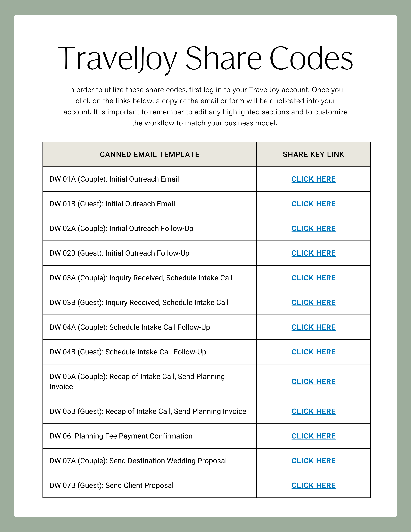Image resolution: width=411 pixels, height=532 pixels.
Task: Open DW 05A Recap of Intake Call link
Action: tap(313, 381)
